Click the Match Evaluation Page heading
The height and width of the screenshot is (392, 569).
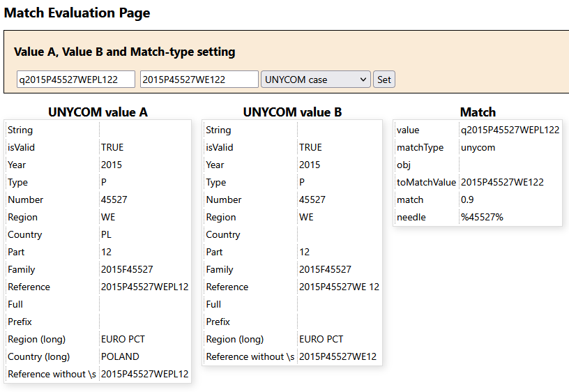[x=77, y=13]
